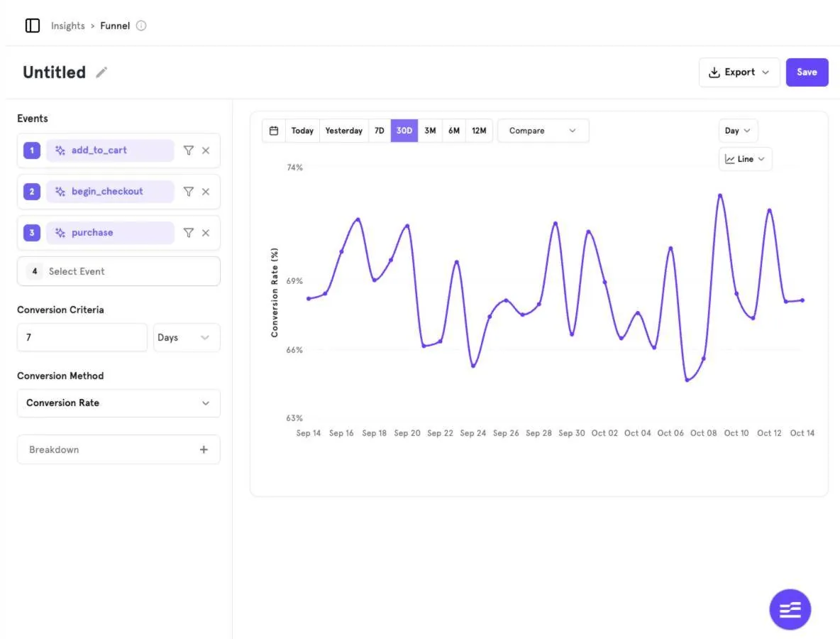Go to Insights breadcrumb
The width and height of the screenshot is (840, 639).
68,26
